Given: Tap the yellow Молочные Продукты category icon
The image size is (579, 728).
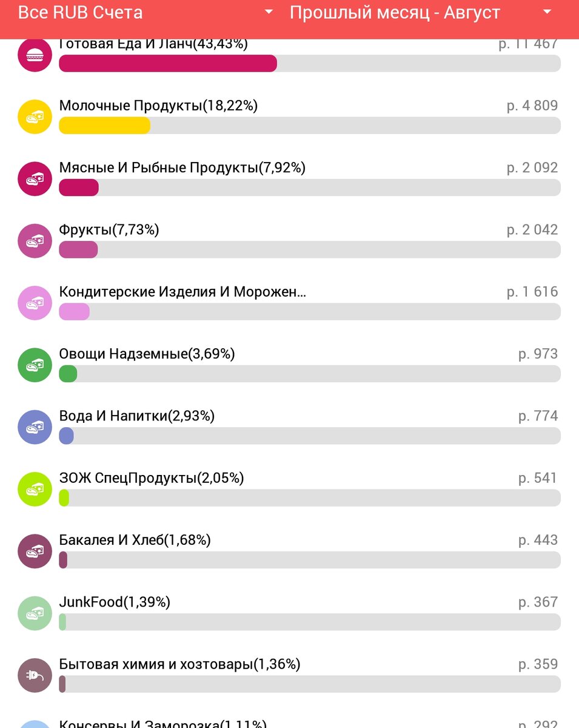Looking at the screenshot, I should tap(35, 117).
